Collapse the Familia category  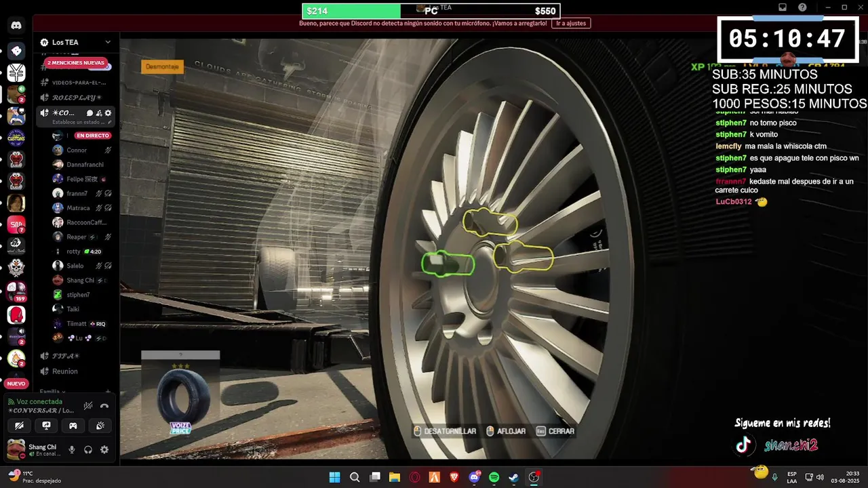pyautogui.click(x=52, y=392)
